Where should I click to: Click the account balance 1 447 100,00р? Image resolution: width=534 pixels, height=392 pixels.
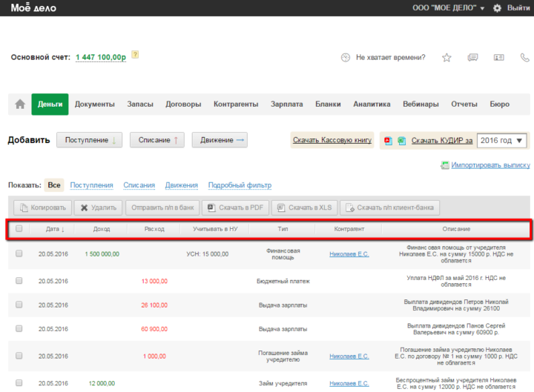tap(101, 58)
